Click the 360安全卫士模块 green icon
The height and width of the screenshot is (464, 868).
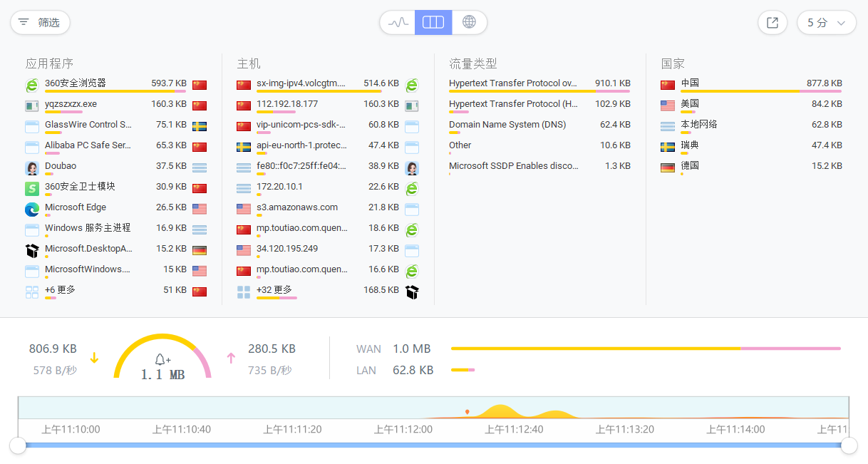[31, 189]
